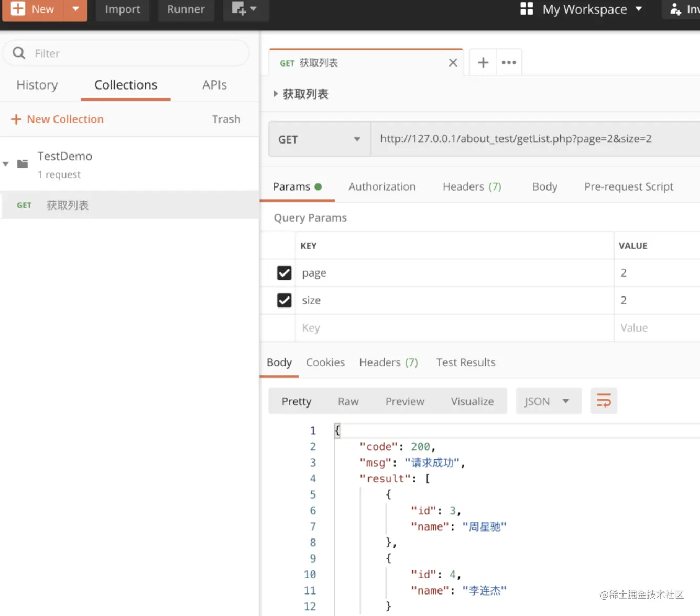Uncheck the page query param checkbox
The height and width of the screenshot is (616, 700).
[284, 273]
